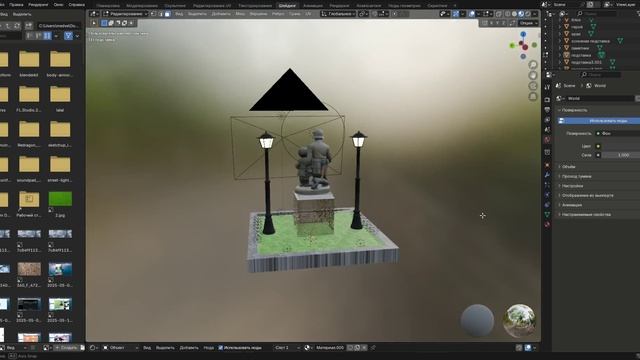
Task: Open the Окно menu
Action: [x=58, y=5]
